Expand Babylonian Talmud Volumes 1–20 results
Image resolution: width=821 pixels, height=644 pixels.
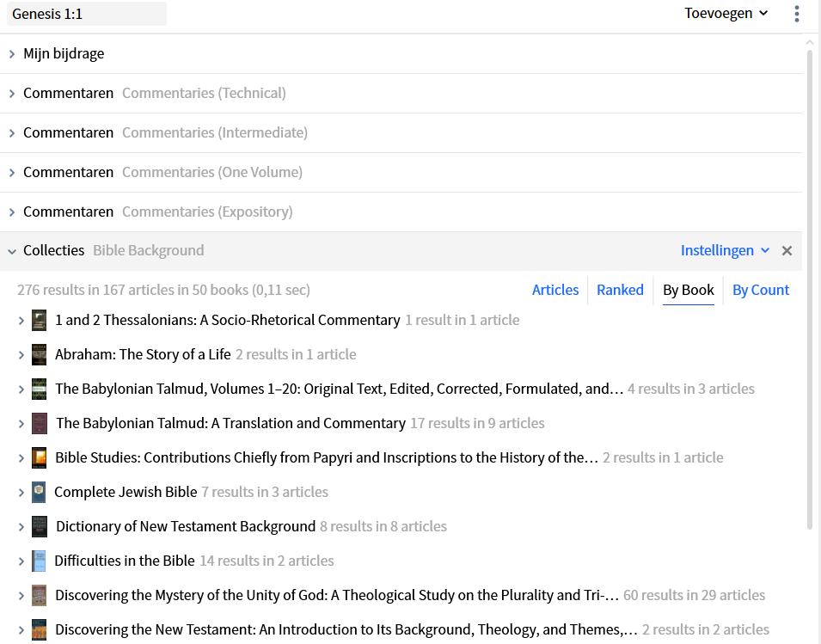tap(21, 389)
